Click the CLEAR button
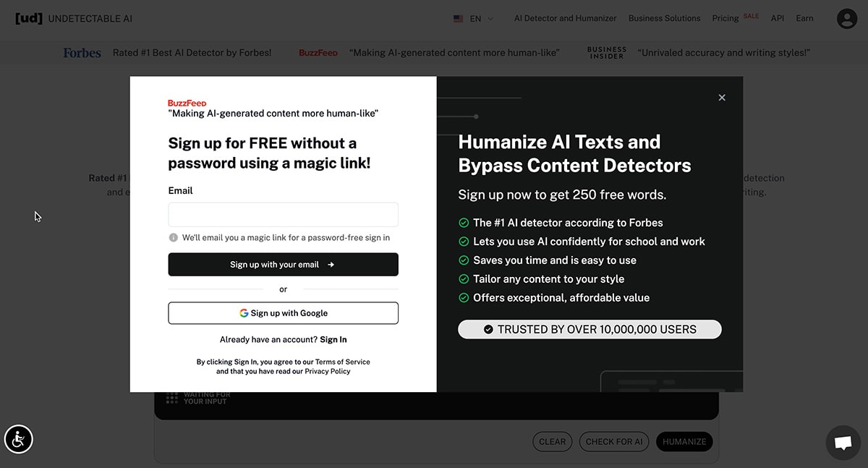This screenshot has height=468, width=868. click(x=553, y=442)
